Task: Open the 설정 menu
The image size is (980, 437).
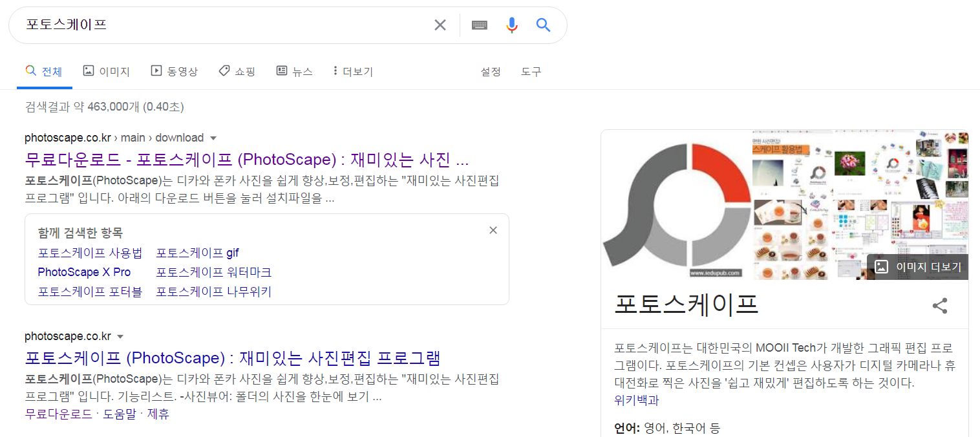Action: 491,71
